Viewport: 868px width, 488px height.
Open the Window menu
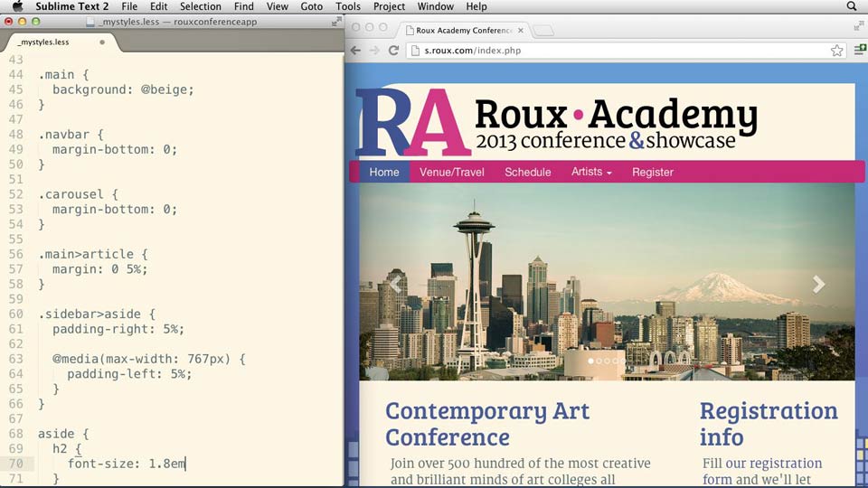point(436,6)
